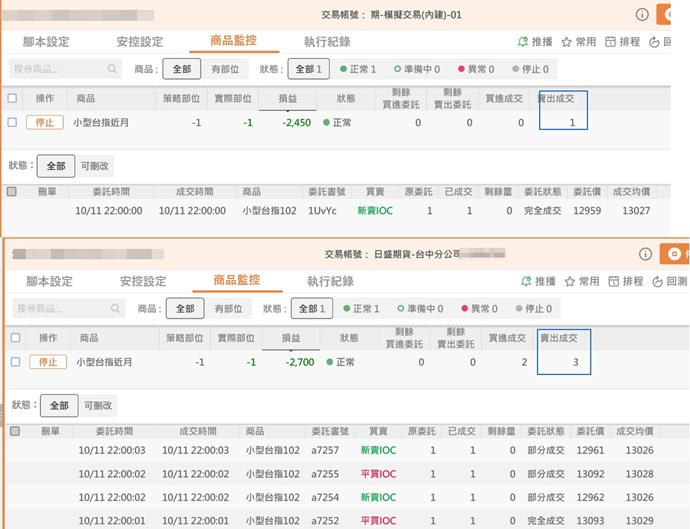Click the 推播 bell icon in 模擬交易 panel
Viewport: 690px width, 529px height.
(523, 42)
